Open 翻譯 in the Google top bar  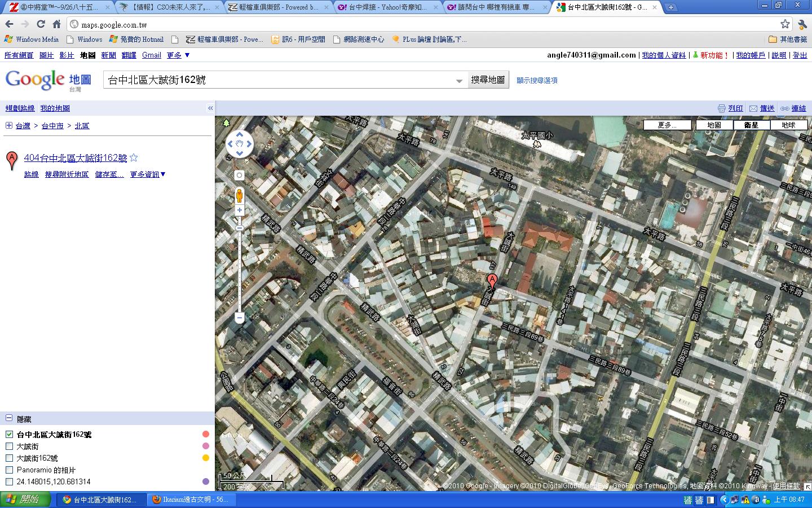click(129, 55)
